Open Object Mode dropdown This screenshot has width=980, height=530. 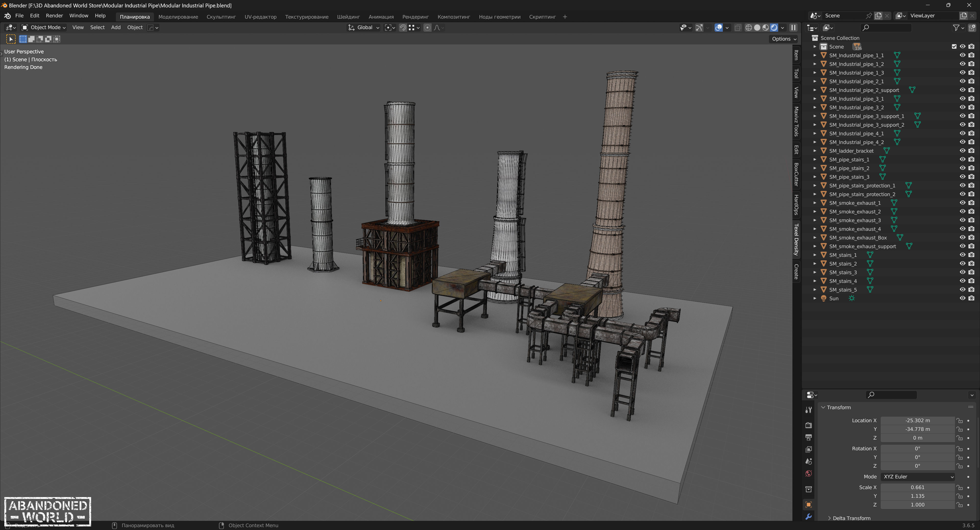pyautogui.click(x=44, y=27)
